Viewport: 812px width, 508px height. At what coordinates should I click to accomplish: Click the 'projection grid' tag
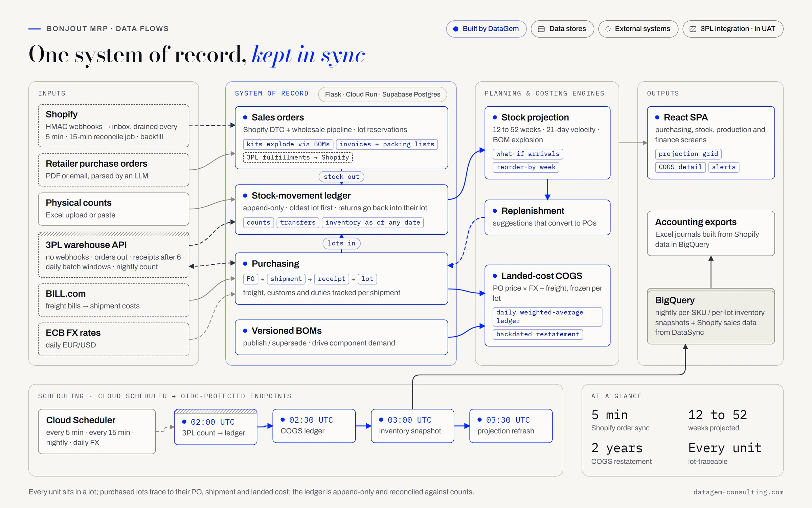click(688, 154)
